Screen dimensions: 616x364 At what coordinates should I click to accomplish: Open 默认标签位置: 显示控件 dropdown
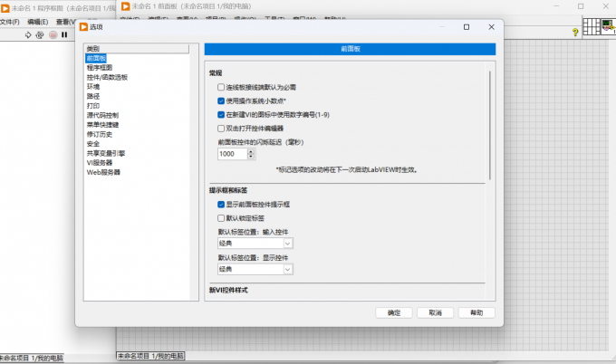(255, 269)
